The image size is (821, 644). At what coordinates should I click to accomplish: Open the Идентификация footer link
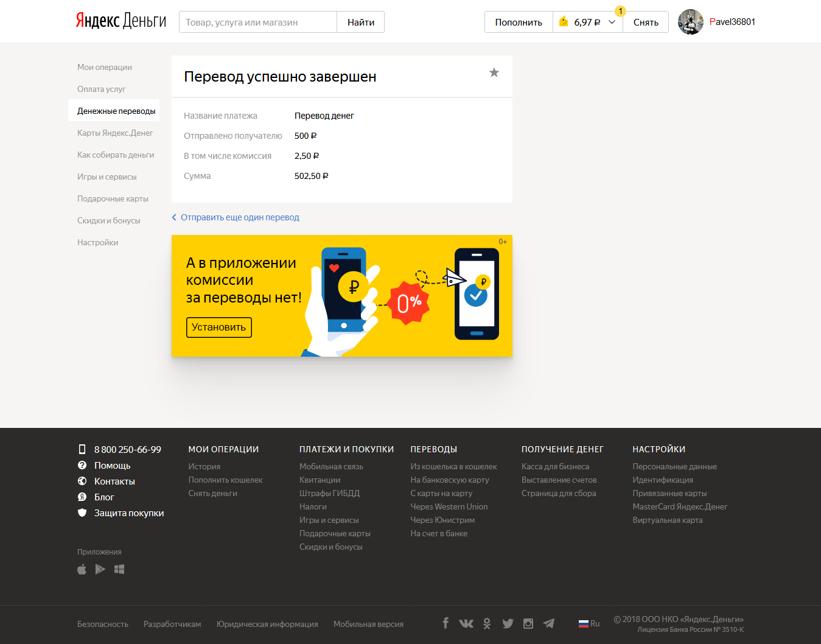click(x=663, y=480)
